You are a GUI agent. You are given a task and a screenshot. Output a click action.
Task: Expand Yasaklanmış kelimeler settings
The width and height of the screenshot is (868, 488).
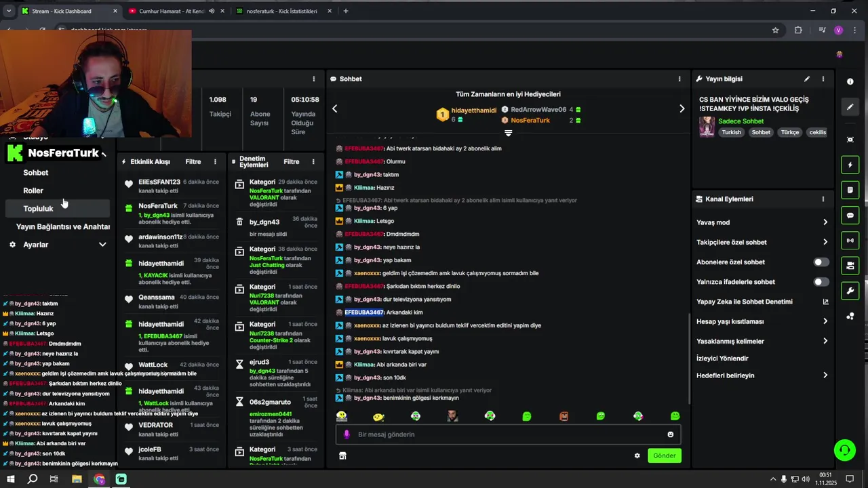point(825,341)
